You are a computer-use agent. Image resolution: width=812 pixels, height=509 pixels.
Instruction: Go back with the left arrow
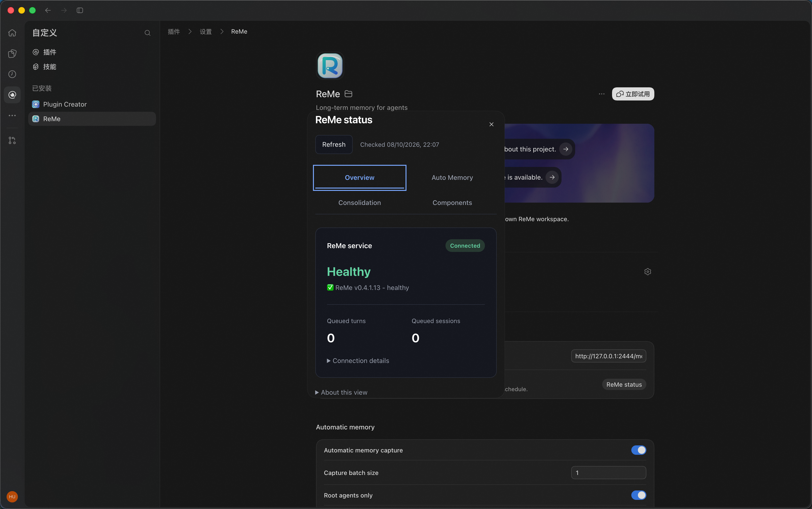[x=48, y=10]
